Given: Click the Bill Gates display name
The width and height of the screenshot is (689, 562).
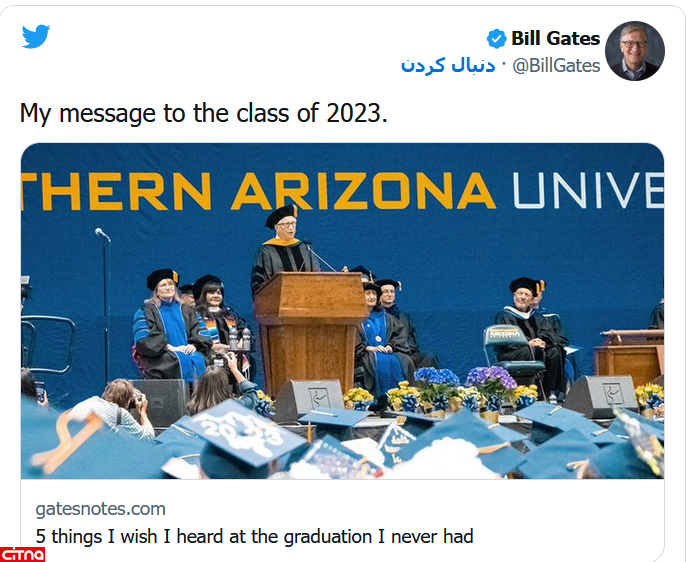Looking at the screenshot, I should [x=555, y=39].
